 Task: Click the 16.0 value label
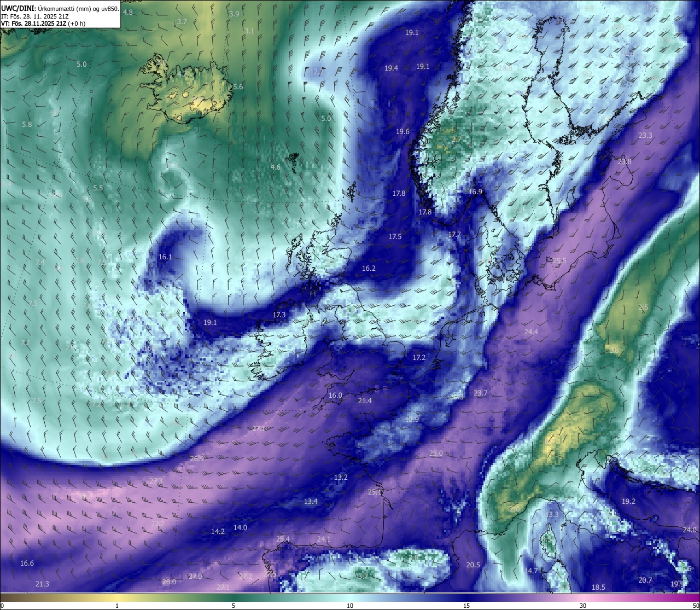click(335, 396)
